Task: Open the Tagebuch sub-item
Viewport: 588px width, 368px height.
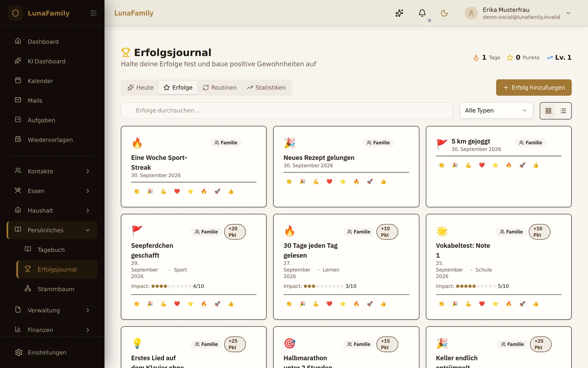Action: point(57,250)
